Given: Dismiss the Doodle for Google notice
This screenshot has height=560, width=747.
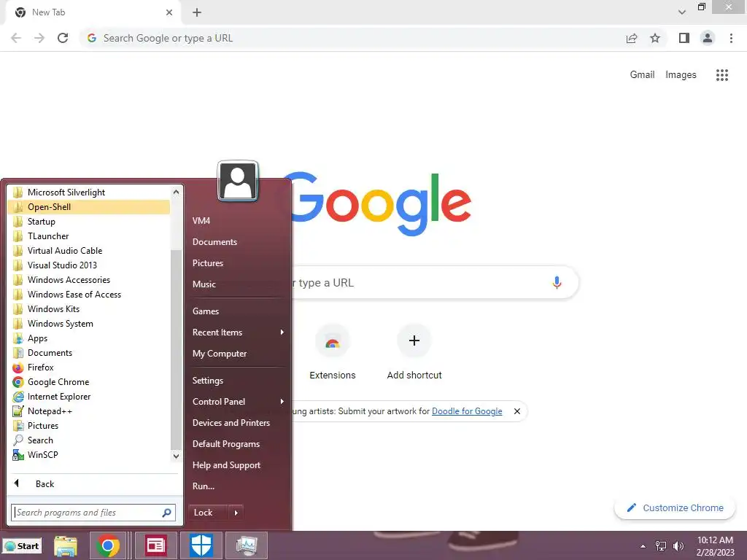Looking at the screenshot, I should pos(517,411).
